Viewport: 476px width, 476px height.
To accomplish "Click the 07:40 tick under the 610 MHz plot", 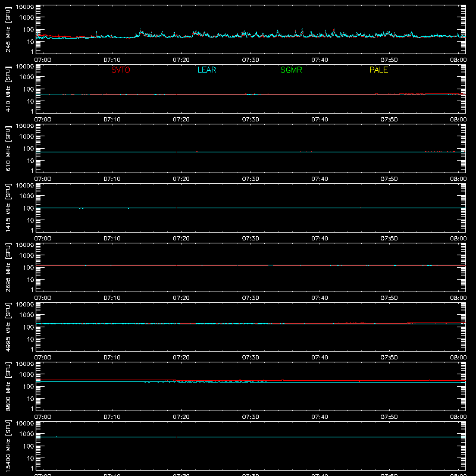I will point(320,179).
